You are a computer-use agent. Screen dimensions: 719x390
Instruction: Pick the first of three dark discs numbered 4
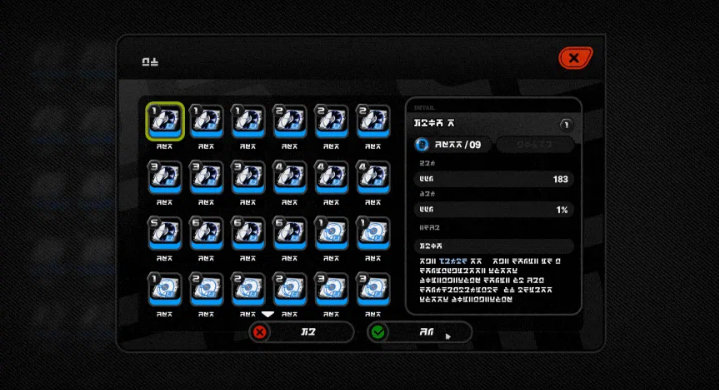(290, 177)
